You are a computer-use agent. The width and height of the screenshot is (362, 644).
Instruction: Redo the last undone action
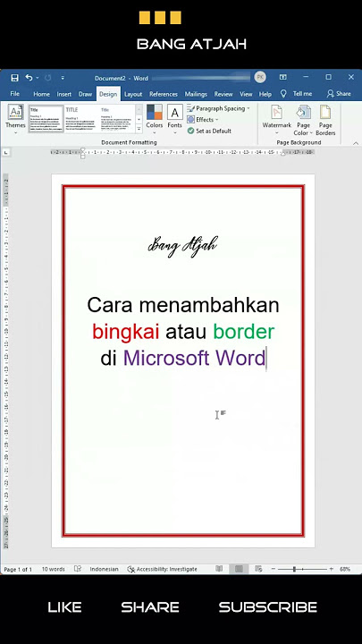coord(48,78)
